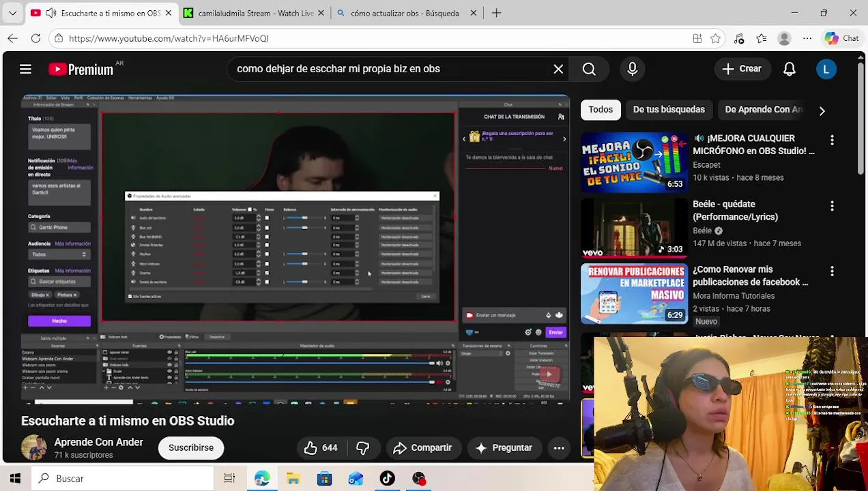Click the Escucharte a ti mismo title
This screenshot has height=491, width=868.
pyautogui.click(x=128, y=421)
